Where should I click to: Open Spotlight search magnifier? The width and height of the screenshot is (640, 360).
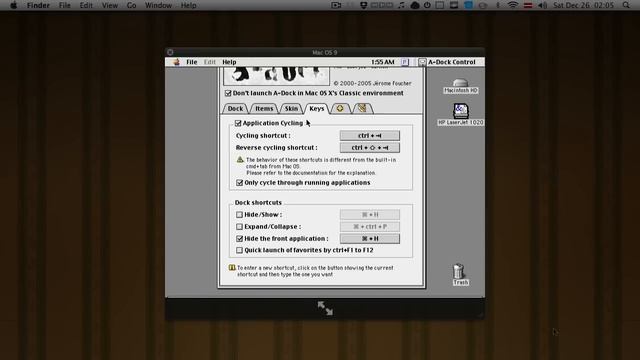point(626,5)
